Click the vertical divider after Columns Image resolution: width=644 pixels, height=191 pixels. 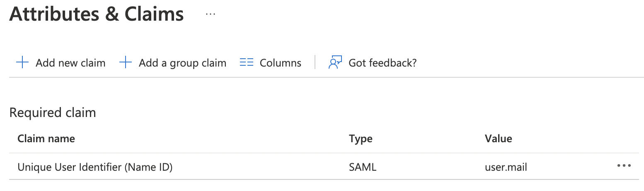point(315,63)
